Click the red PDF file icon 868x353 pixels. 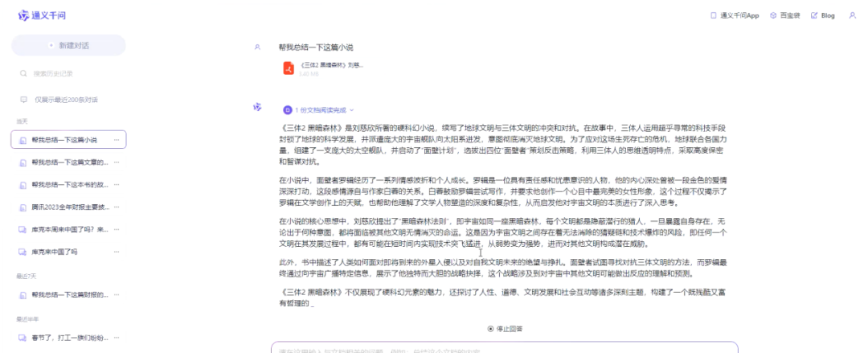[x=289, y=68]
